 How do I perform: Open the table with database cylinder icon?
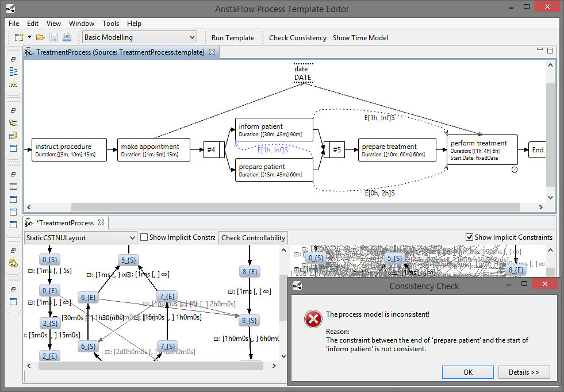coord(13,136)
